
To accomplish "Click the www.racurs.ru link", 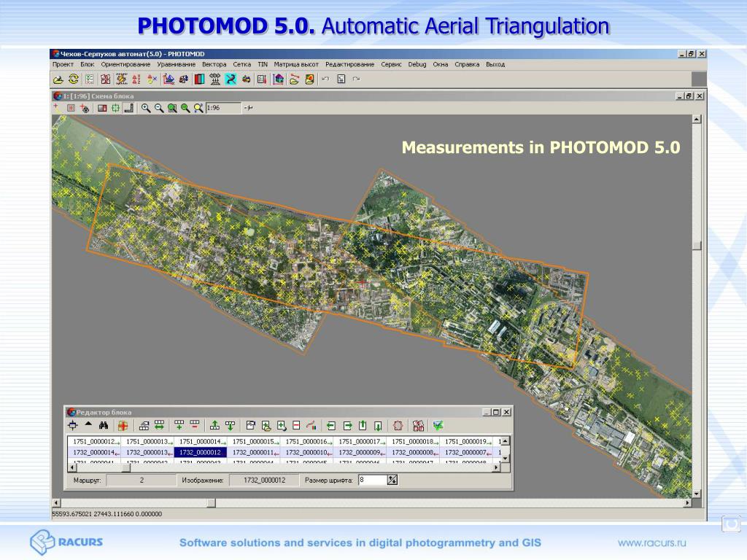I will pos(651,542).
